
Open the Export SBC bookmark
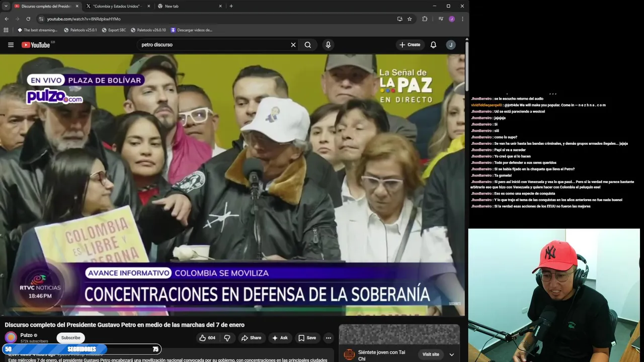pos(114,30)
